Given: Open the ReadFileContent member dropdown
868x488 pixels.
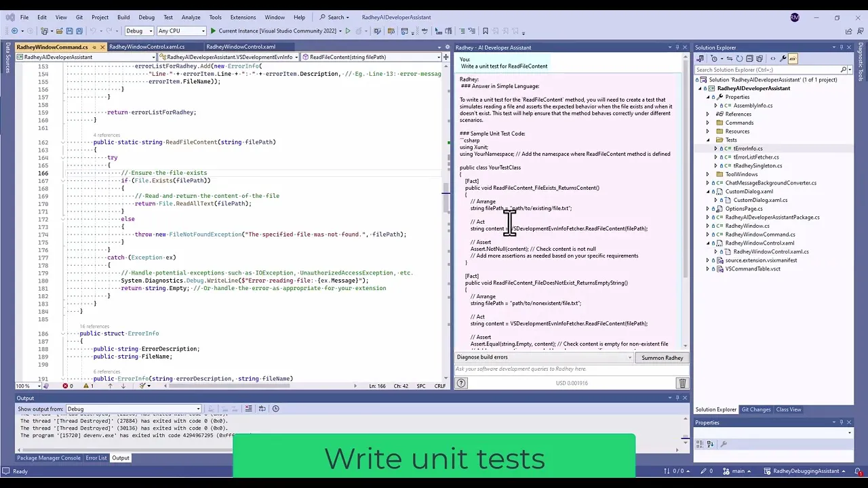Looking at the screenshot, I should tap(370, 57).
